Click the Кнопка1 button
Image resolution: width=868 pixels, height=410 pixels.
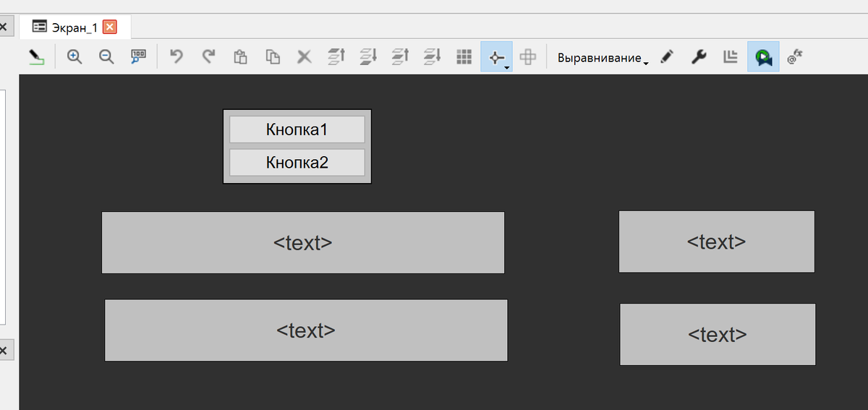click(x=297, y=130)
